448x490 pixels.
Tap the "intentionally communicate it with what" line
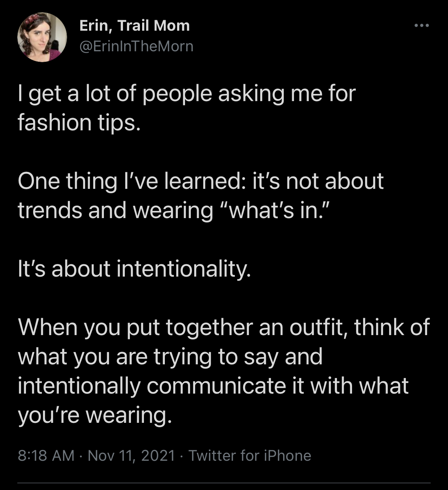pos(213,386)
